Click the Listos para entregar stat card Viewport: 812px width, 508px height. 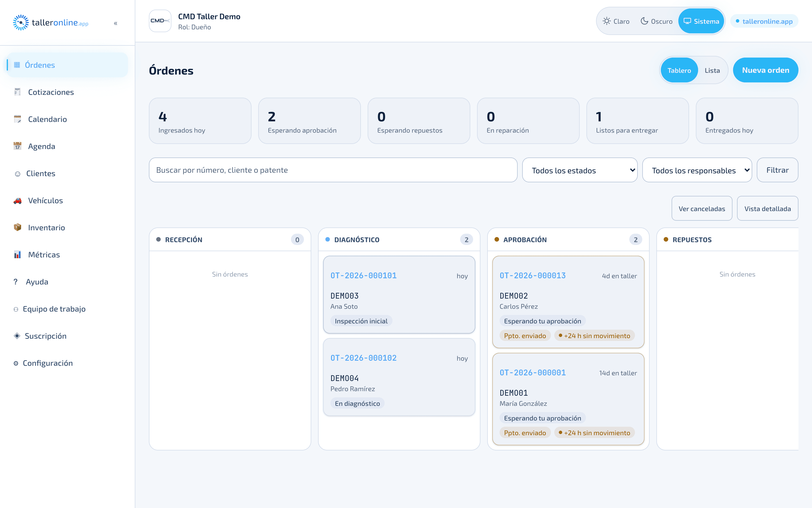coord(637,121)
